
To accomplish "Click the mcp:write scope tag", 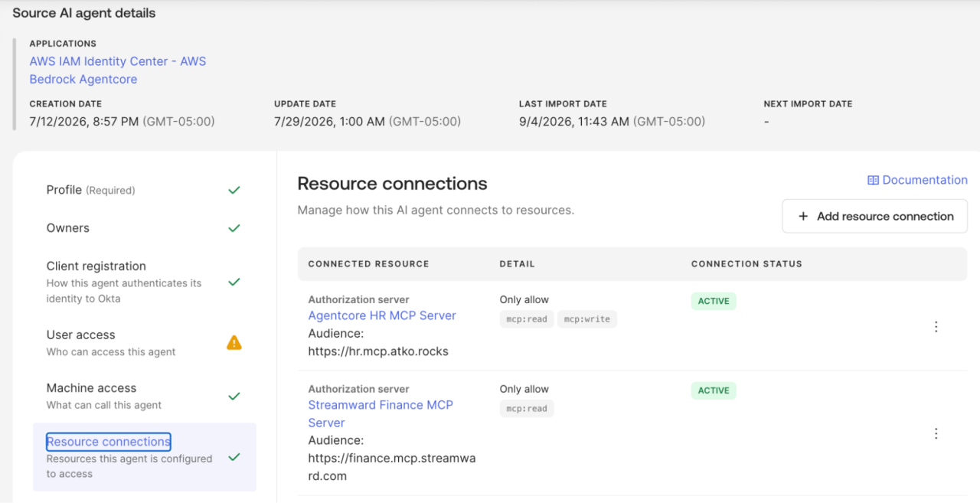I will click(587, 319).
